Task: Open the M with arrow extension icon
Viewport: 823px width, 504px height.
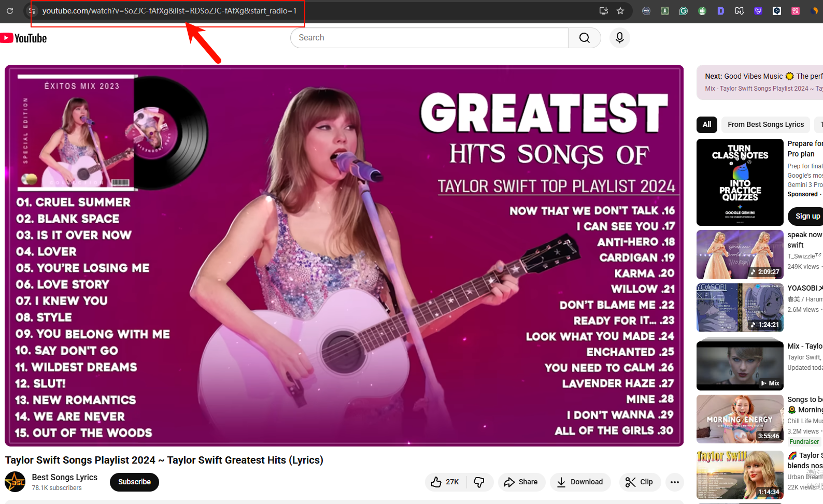Action: (x=740, y=10)
